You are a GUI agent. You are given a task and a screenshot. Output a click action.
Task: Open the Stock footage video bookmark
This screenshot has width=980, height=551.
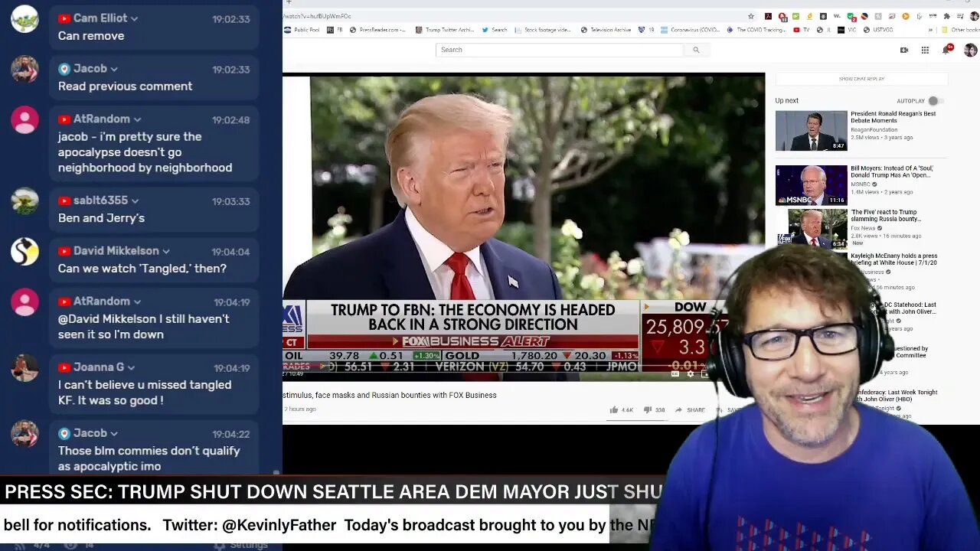pos(543,30)
